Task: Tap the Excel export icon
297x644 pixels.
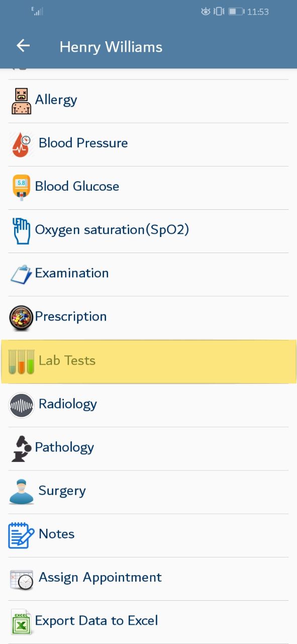Action: point(21,622)
